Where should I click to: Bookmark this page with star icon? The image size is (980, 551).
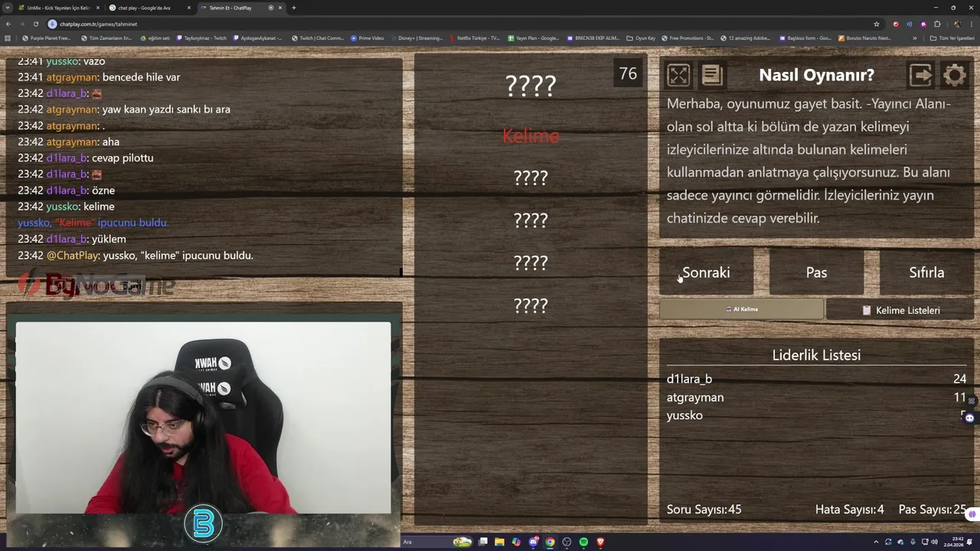877,24
